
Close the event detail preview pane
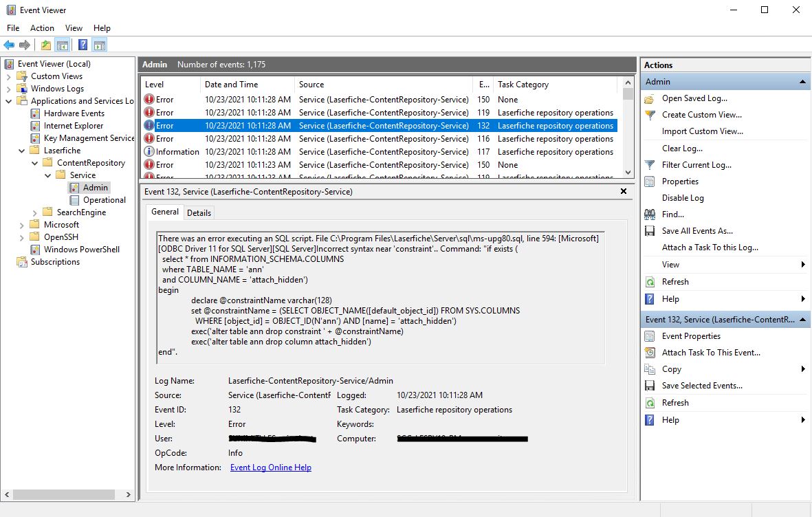point(623,192)
